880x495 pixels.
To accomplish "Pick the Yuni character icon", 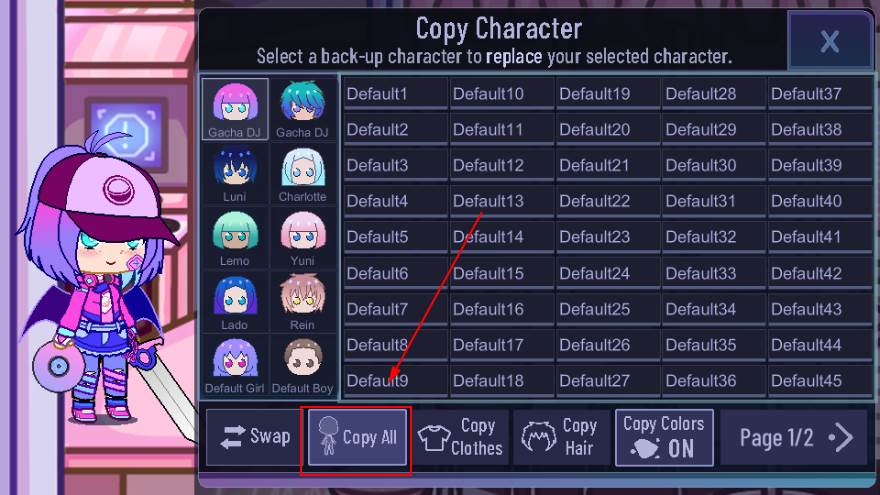I will pos(302,237).
